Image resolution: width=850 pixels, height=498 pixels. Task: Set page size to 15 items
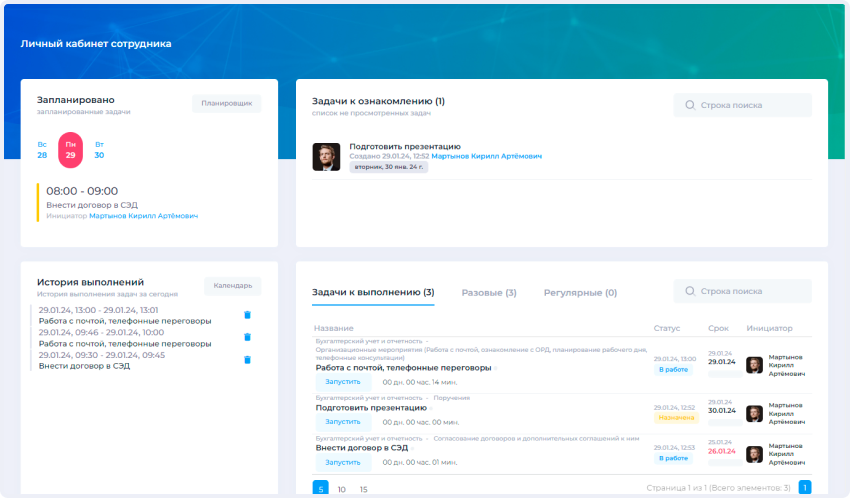pos(363,489)
